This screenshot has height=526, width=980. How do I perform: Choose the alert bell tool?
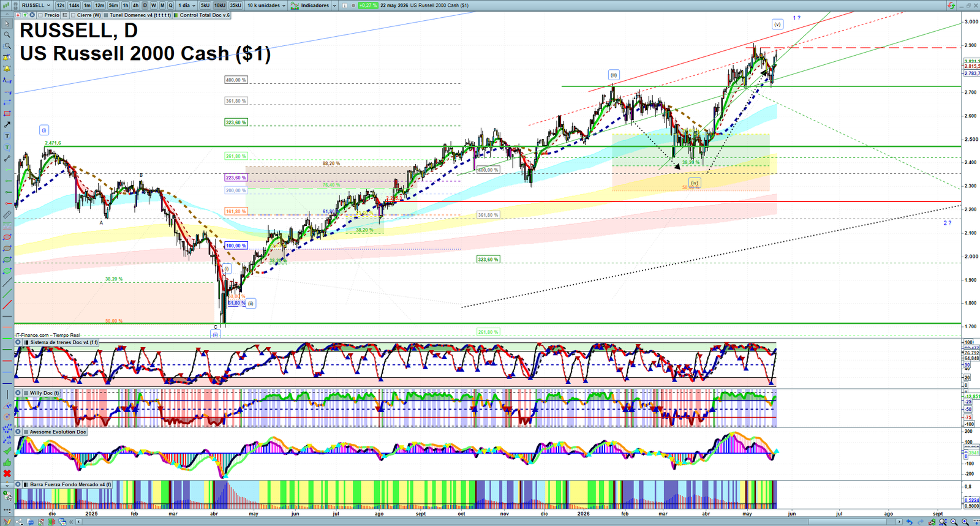7,69
